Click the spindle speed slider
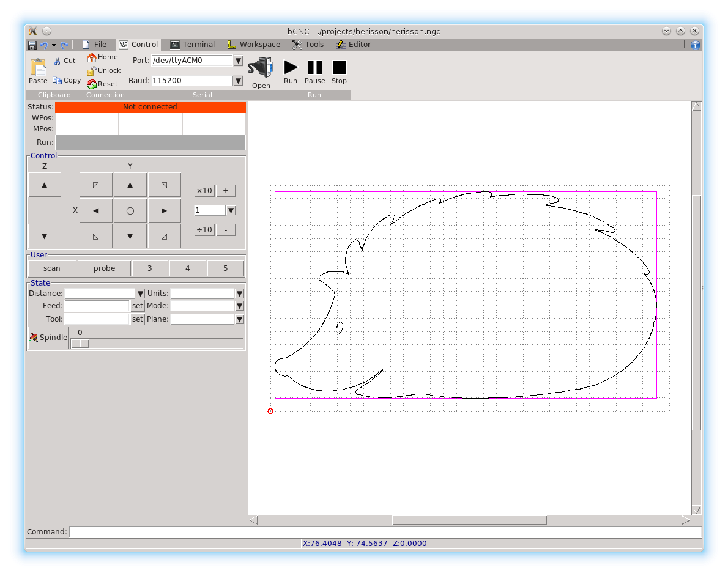This screenshot has width=728, height=576. point(157,344)
